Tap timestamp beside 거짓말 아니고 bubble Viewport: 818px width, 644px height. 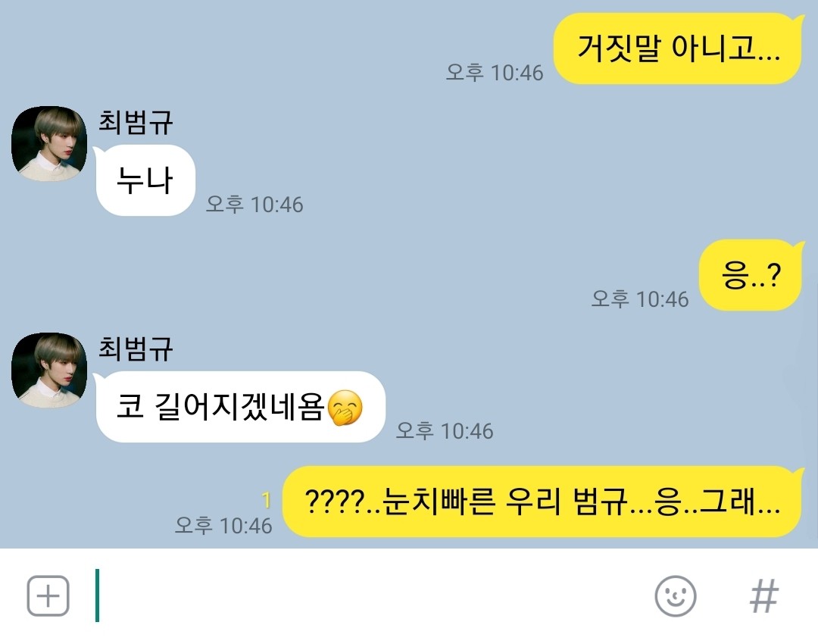[x=494, y=73]
